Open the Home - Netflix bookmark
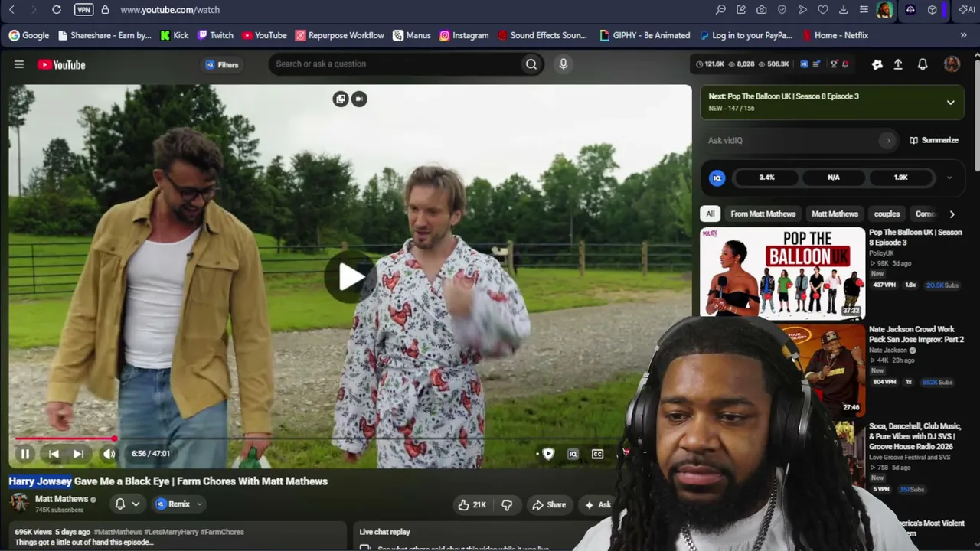The height and width of the screenshot is (551, 980). point(835,35)
